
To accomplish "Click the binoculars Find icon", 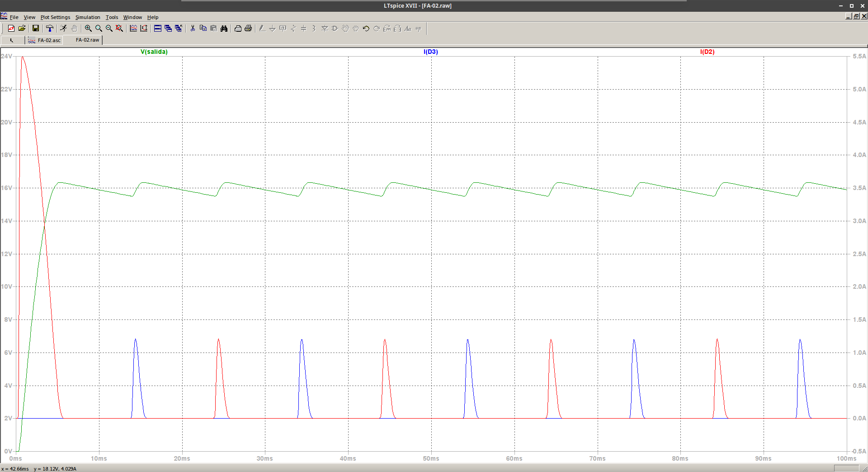I will pos(224,29).
